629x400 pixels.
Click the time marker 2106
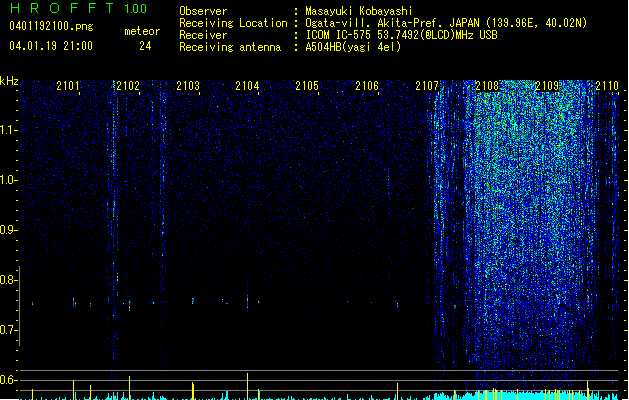(367, 86)
